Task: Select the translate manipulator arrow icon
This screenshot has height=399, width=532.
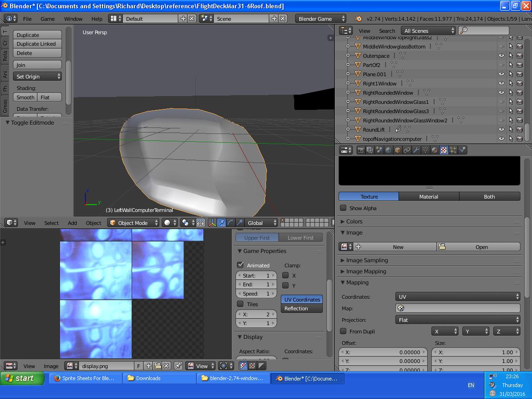Action: pos(221,223)
